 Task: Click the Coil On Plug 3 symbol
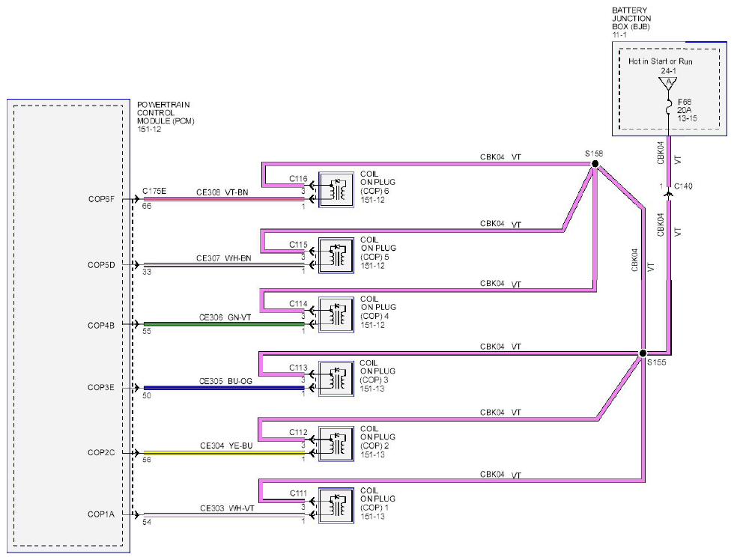336,379
